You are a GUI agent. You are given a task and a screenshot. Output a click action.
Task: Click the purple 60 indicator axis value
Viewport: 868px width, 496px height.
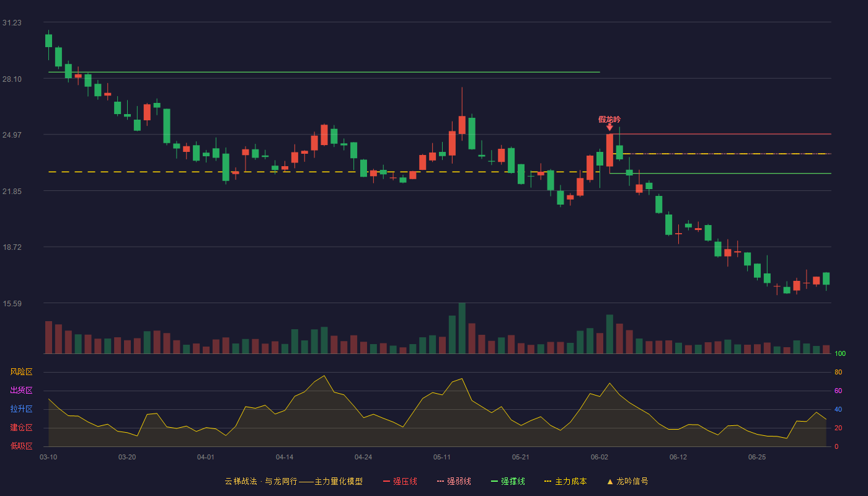tap(838, 391)
